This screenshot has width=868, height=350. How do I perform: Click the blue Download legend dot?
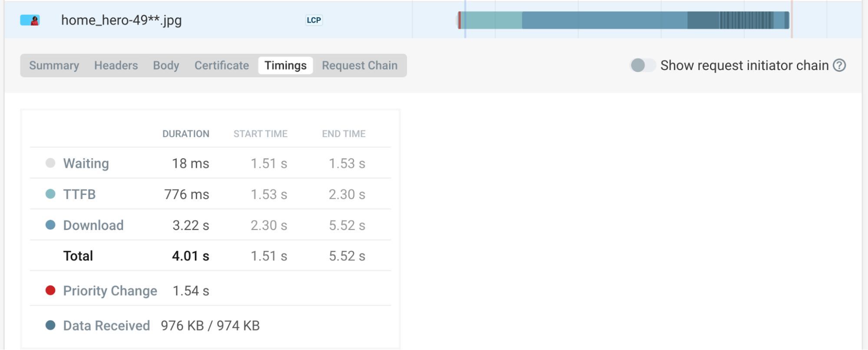[50, 225]
